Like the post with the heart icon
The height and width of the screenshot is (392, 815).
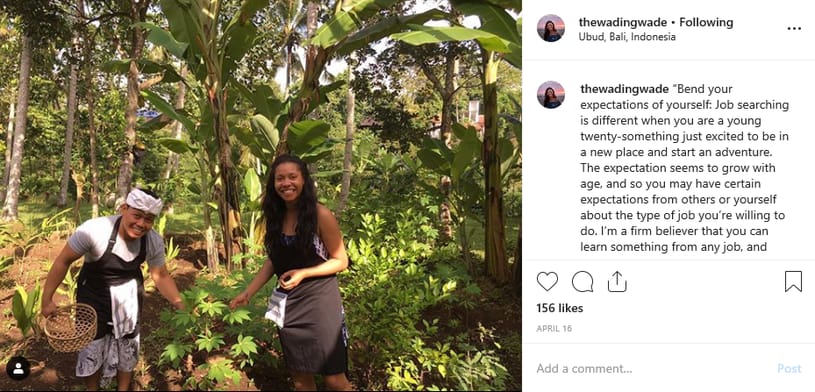(547, 281)
